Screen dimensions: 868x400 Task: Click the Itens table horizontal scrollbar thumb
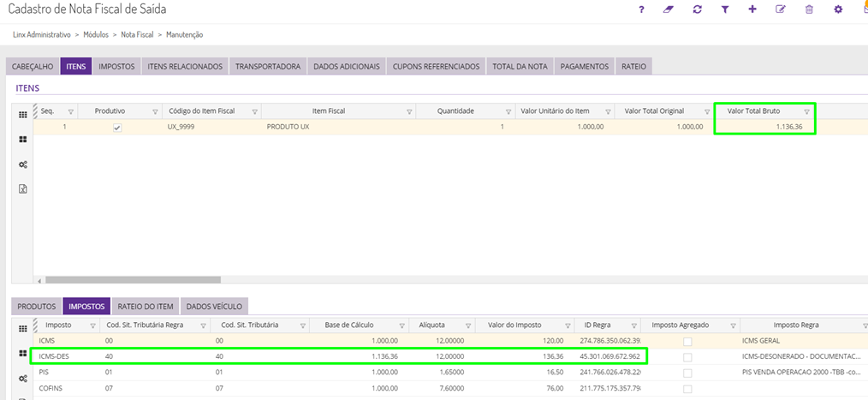coord(133,280)
